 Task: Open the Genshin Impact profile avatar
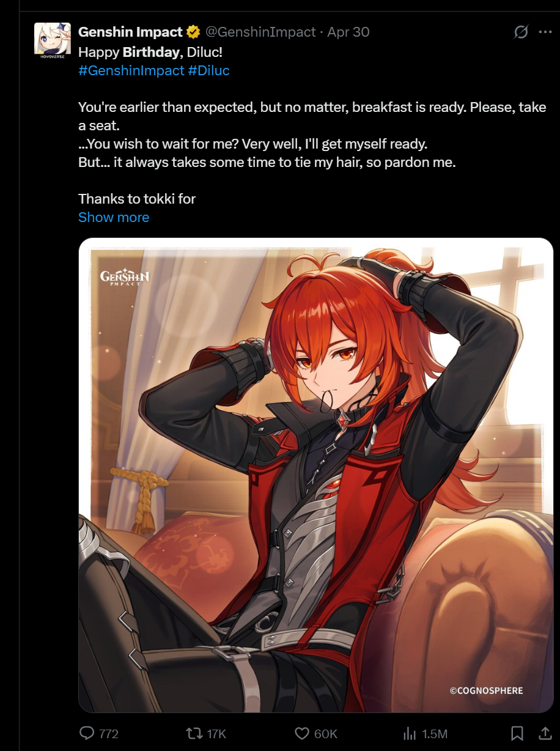[52, 40]
